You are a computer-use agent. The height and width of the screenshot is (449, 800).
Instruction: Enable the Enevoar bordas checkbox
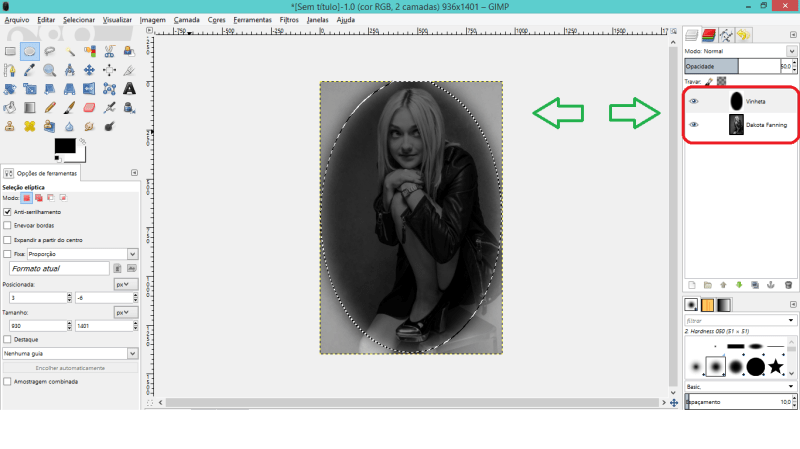pos(8,226)
